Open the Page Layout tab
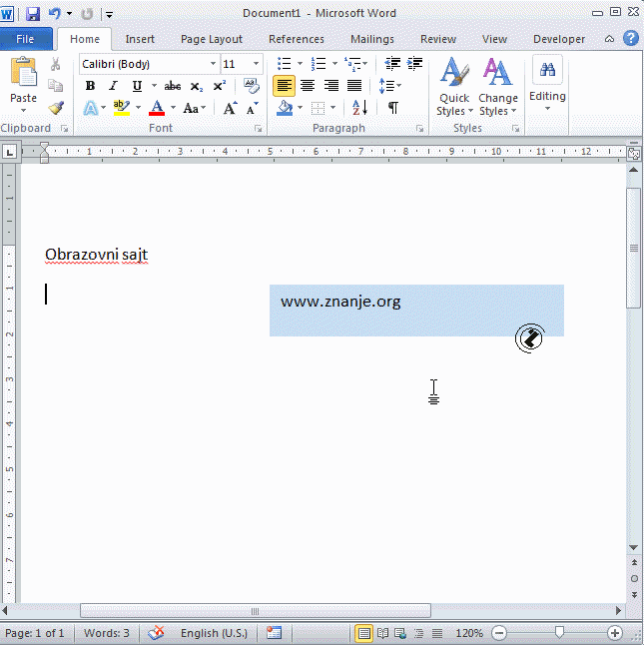644x645 pixels. tap(211, 39)
